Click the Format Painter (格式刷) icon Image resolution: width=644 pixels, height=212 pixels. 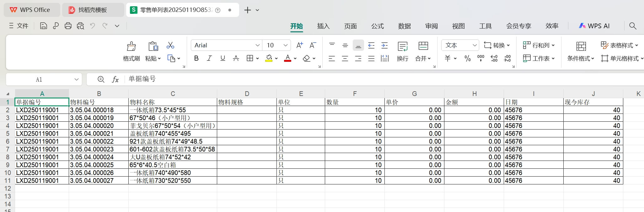click(x=131, y=46)
